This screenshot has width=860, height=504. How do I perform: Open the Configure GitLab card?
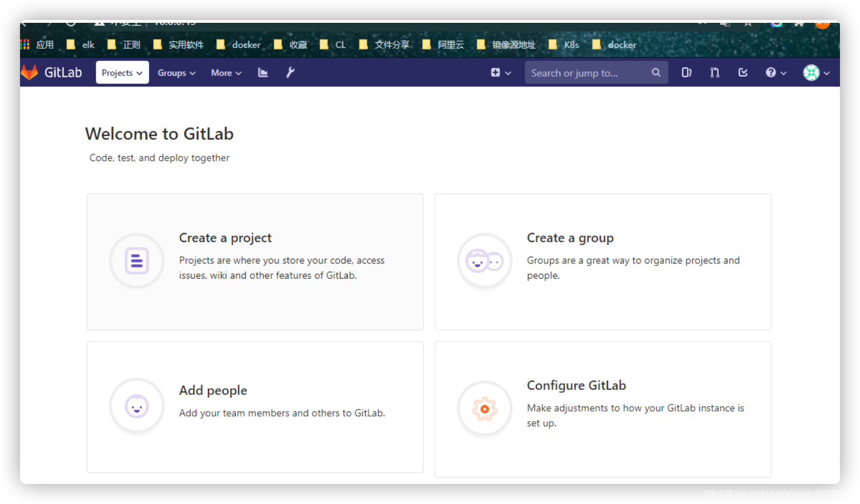point(603,409)
